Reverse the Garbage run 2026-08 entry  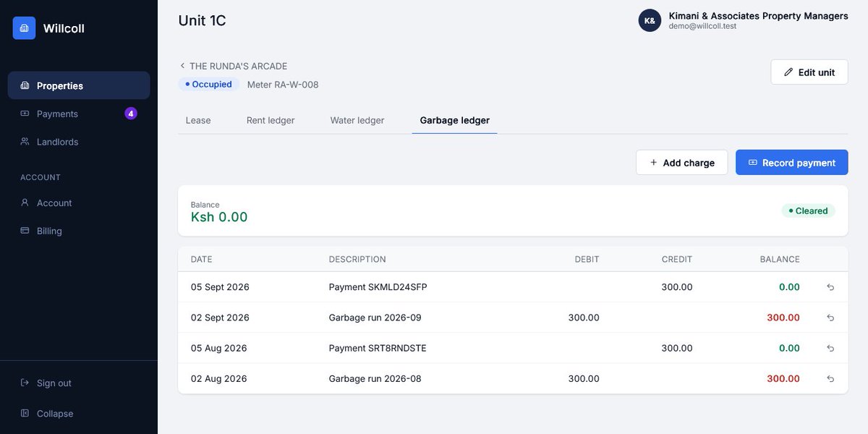click(x=830, y=378)
